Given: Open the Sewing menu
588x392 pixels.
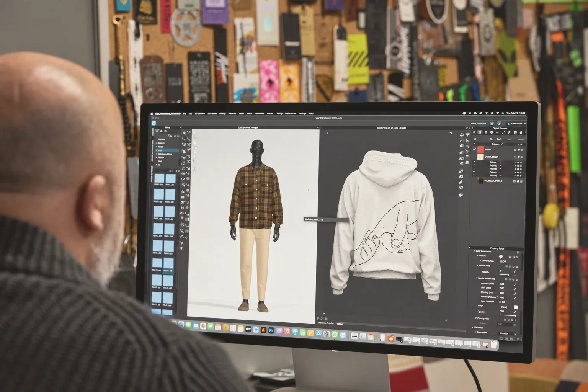Looking at the screenshot, I should point(222,113).
